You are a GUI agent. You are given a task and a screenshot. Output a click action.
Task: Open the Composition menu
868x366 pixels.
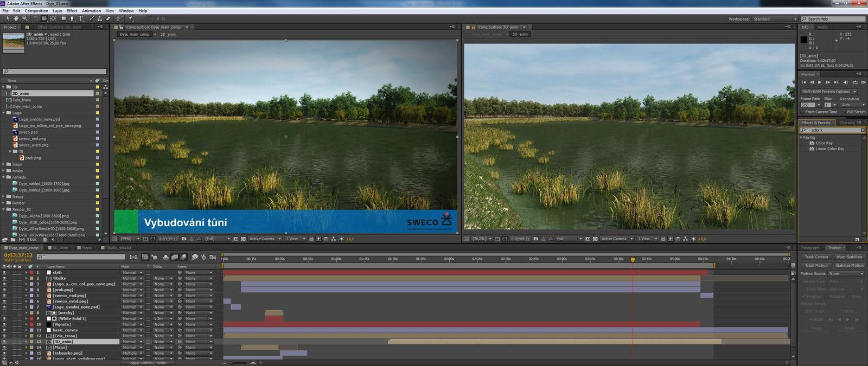(36, 11)
